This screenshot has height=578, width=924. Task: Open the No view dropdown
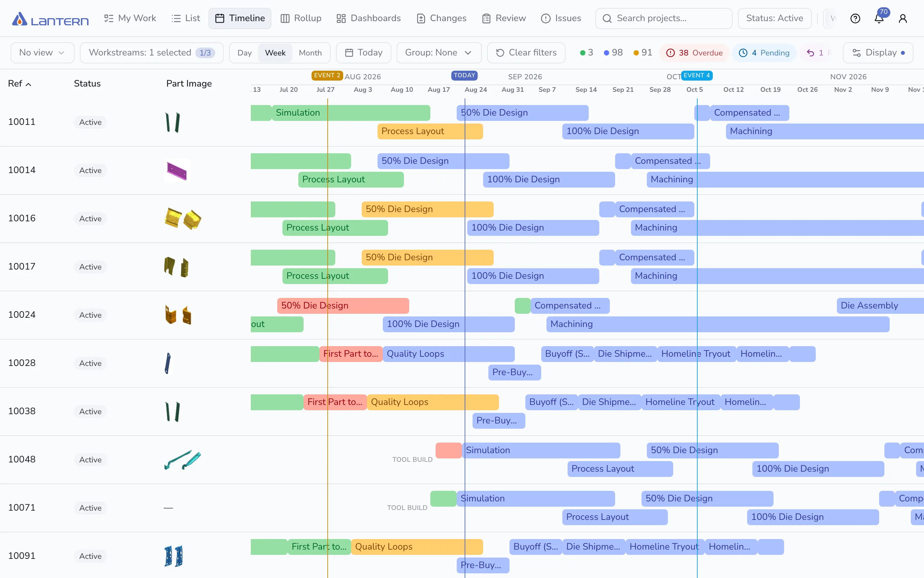tap(42, 53)
